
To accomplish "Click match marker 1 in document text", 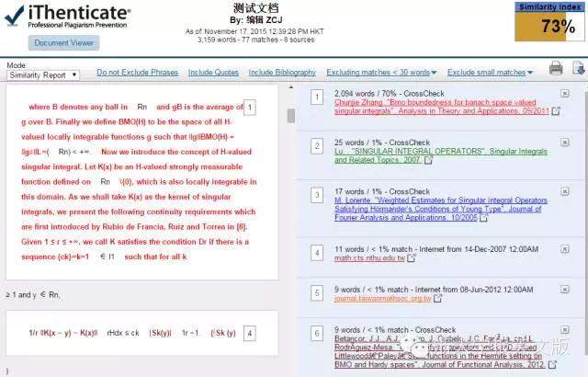I will (x=250, y=108).
